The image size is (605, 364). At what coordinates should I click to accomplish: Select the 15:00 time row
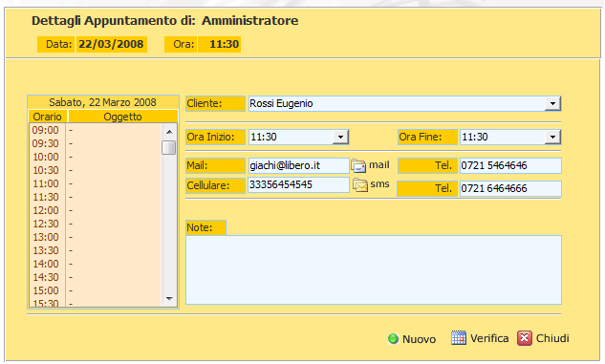click(x=96, y=290)
